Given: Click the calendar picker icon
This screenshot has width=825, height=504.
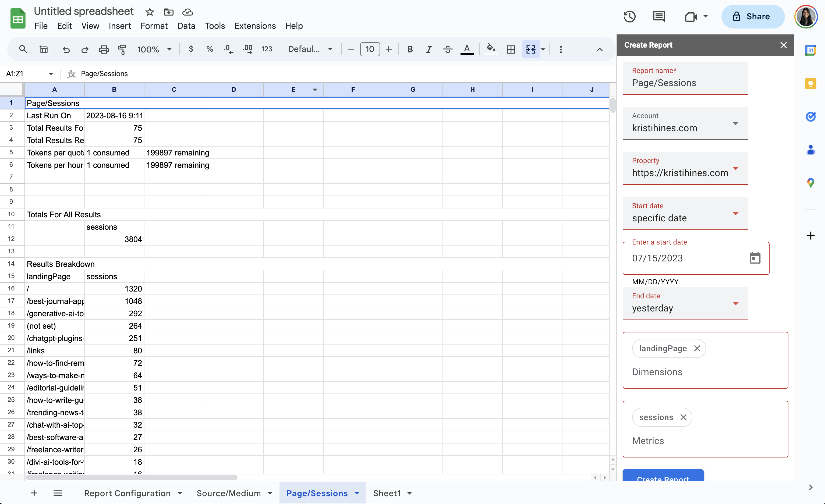Looking at the screenshot, I should [x=754, y=258].
